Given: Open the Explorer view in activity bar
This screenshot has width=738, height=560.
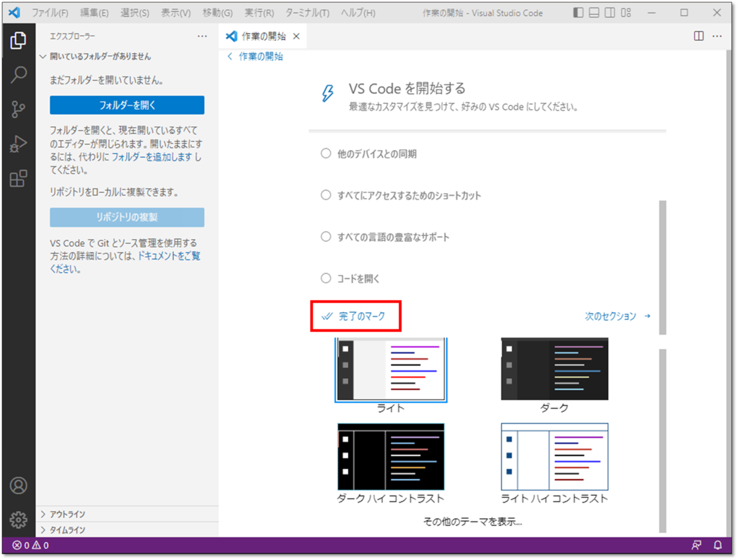Looking at the screenshot, I should (18, 41).
